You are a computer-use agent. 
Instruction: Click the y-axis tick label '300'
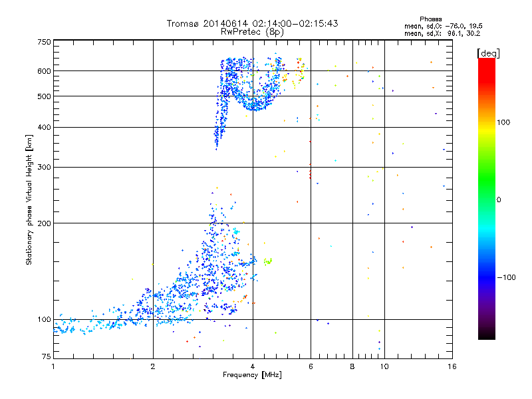(x=45, y=168)
